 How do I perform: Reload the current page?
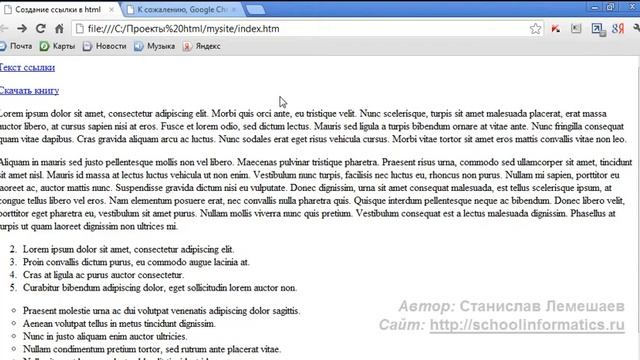click(40, 29)
